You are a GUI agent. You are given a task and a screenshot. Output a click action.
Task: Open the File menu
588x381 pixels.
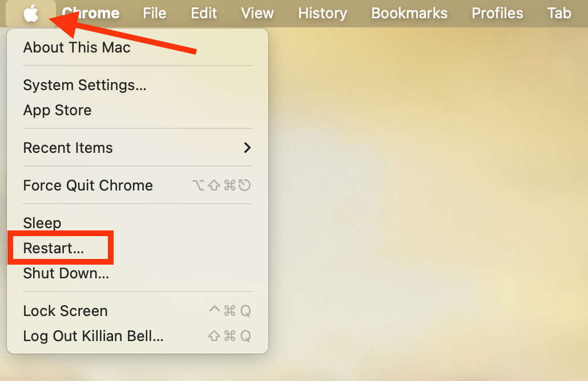tap(155, 13)
